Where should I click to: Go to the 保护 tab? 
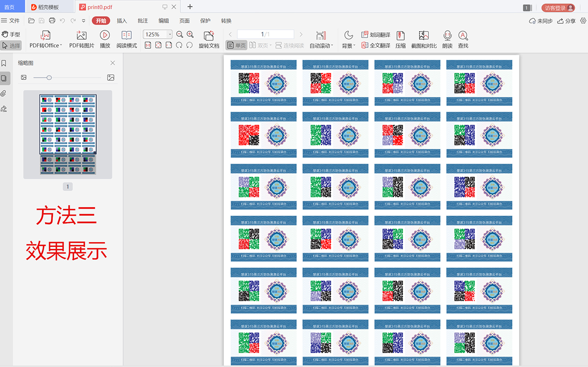coord(205,21)
